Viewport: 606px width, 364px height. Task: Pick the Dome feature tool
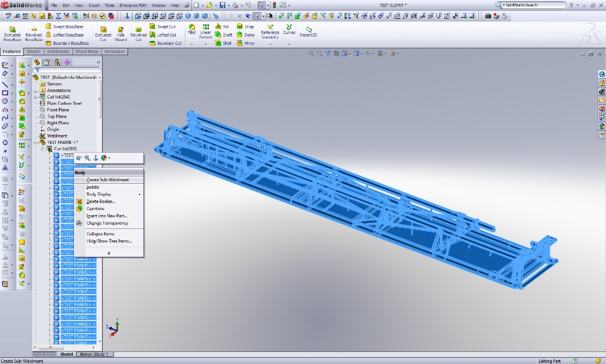point(246,35)
